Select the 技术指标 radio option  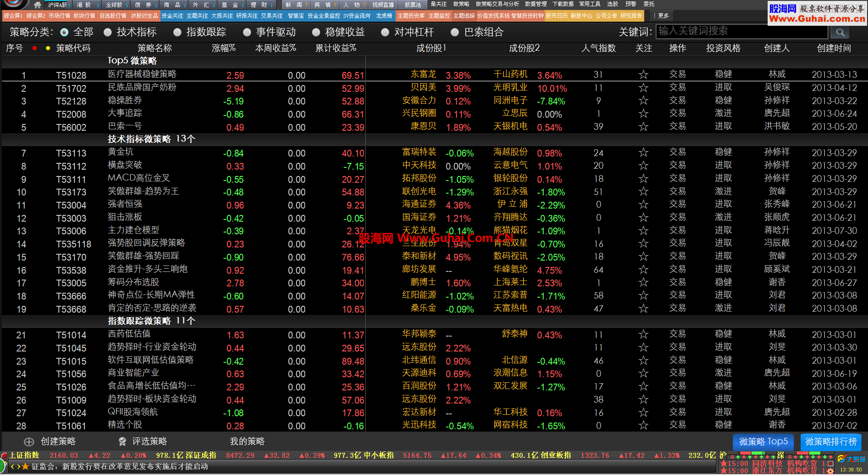pyautogui.click(x=108, y=32)
